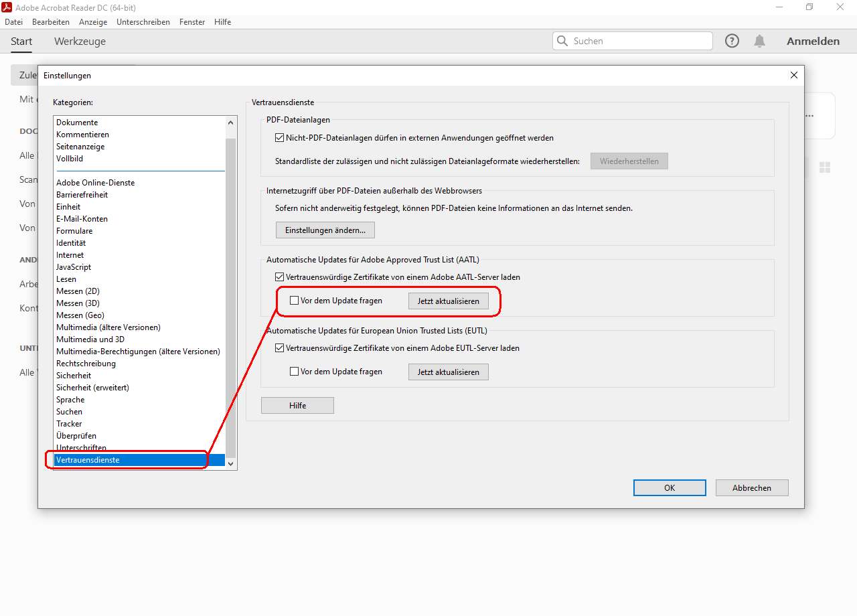Screen dimensions: 857x616
Task: Disable AATL-Server trusted certificates checkbox
Action: 280,277
